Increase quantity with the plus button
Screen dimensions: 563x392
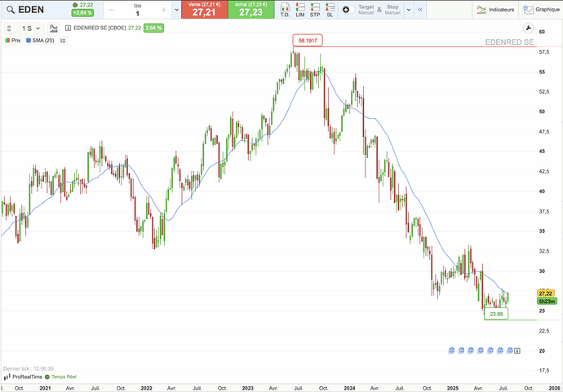tap(164, 10)
